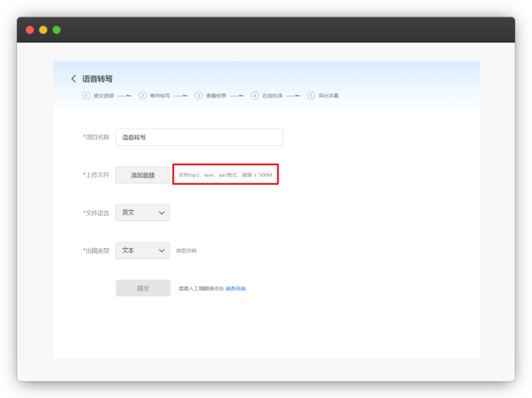Select step 1 提交音频
Viewport: 532px width, 398px height.
(98, 96)
